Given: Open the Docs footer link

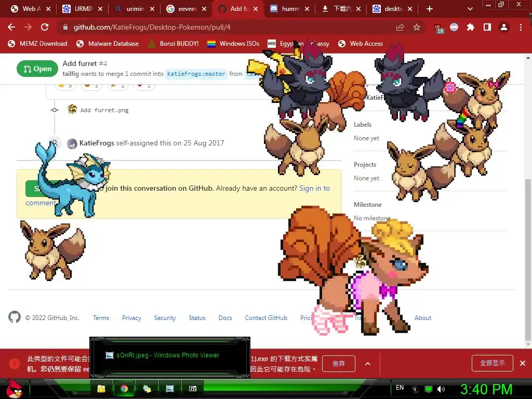Looking at the screenshot, I should click(225, 318).
